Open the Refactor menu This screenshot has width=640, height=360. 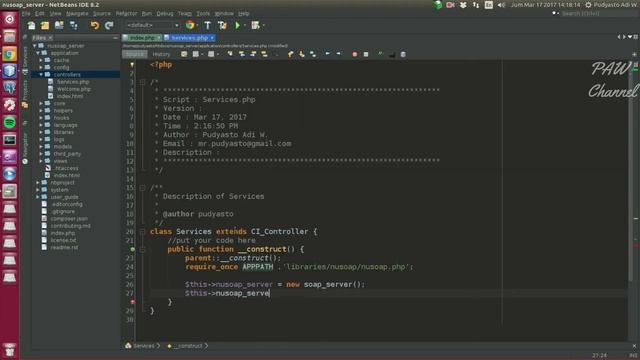pyautogui.click(x=127, y=13)
